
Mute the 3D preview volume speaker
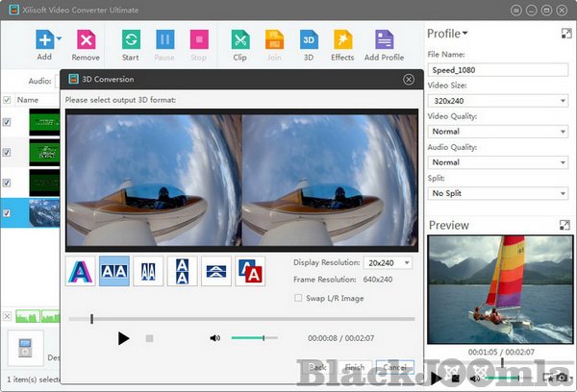215,338
